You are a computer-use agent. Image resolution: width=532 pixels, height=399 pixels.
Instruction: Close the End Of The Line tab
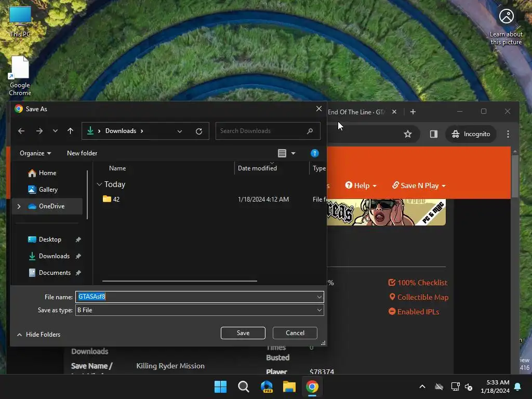pos(394,112)
